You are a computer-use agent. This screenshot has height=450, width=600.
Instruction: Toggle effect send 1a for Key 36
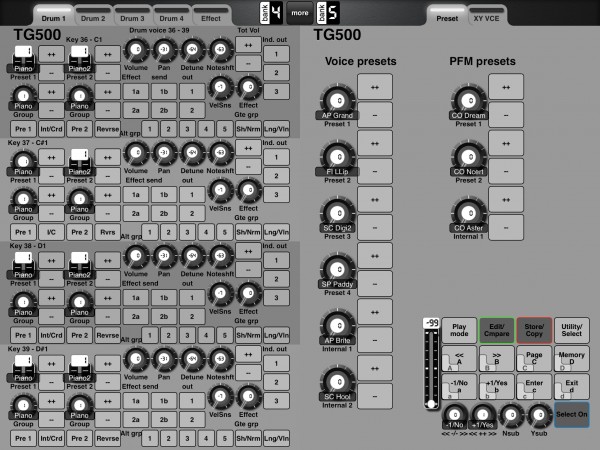(136, 91)
